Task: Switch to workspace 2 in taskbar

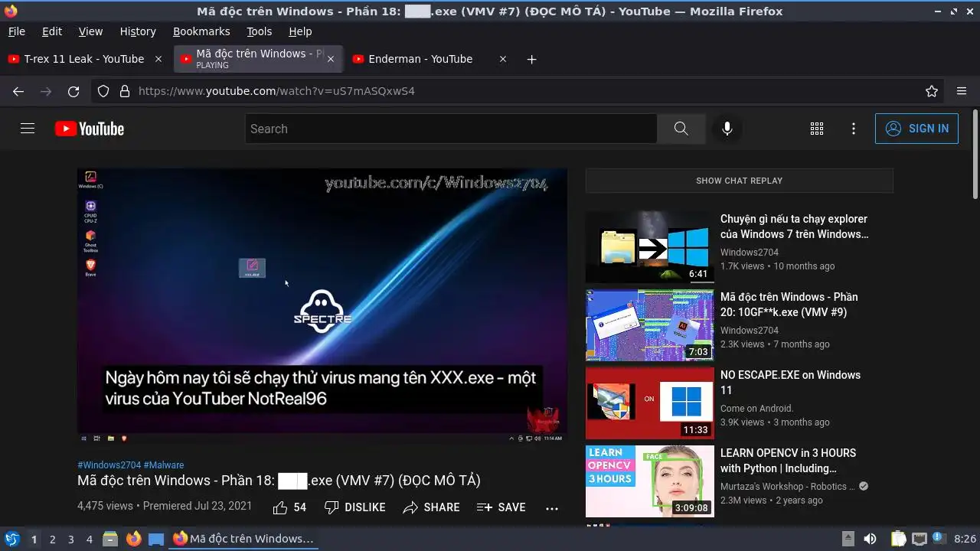Action: [x=52, y=540]
